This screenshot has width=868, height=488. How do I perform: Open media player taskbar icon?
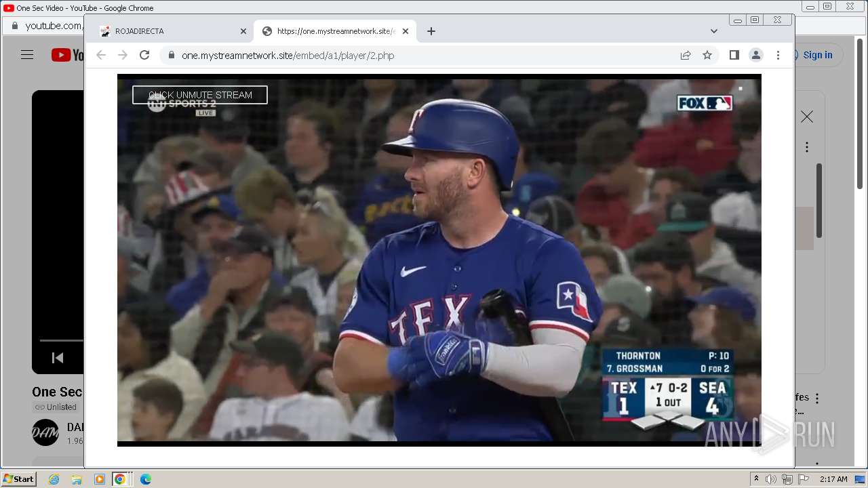(x=100, y=479)
